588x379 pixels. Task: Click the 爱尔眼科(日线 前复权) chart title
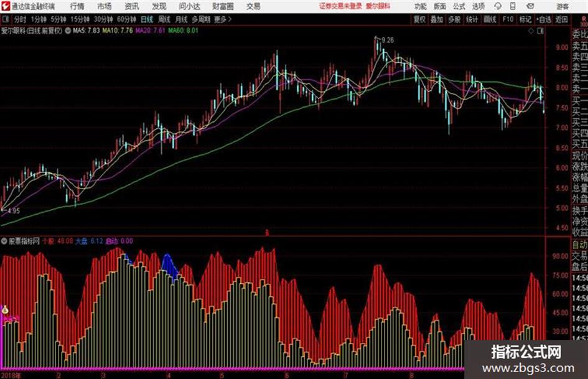pos(32,30)
